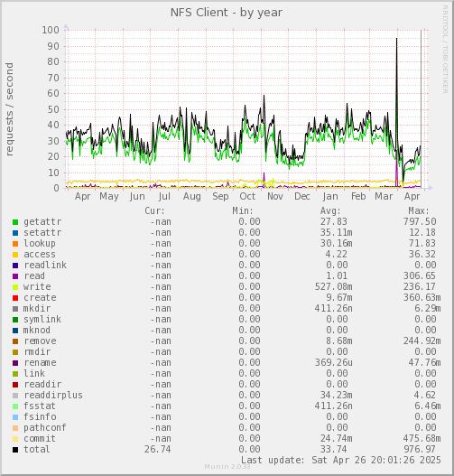Click read max value 306.65
Screen dimensions: 454x476
(x=420, y=276)
